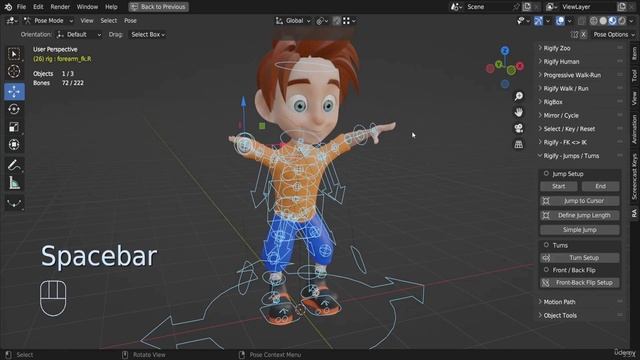Open the Pose Mode dropdown
Viewport: 640px width, 360px height.
coord(48,21)
